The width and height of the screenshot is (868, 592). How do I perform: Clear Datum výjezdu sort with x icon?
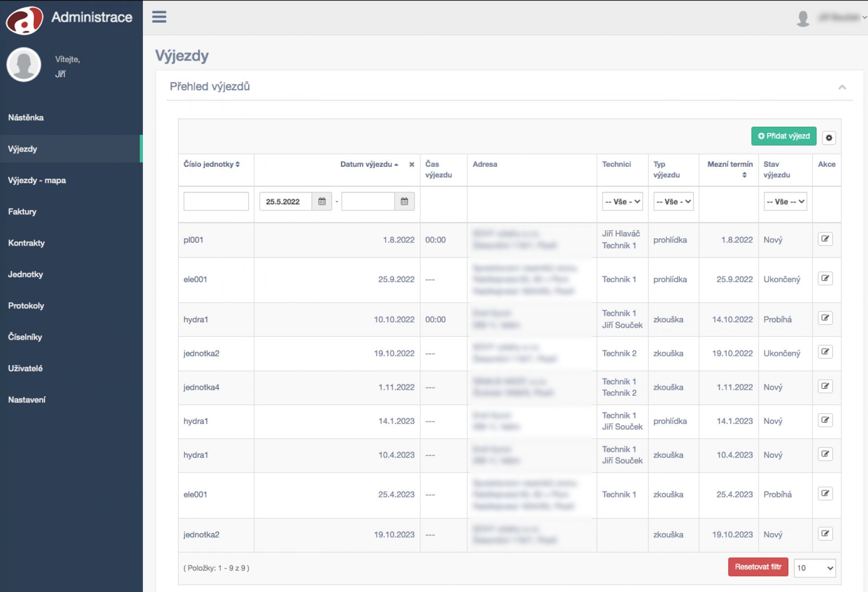pos(411,165)
